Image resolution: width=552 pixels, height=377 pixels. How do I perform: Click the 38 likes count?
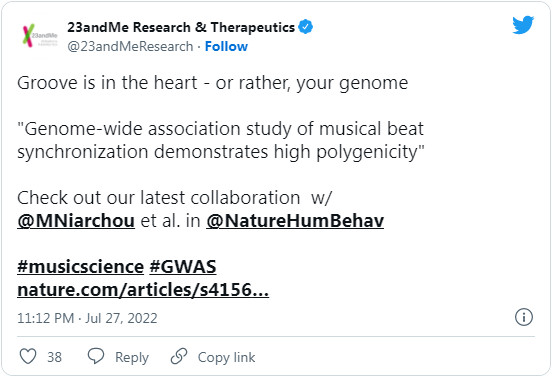click(55, 357)
